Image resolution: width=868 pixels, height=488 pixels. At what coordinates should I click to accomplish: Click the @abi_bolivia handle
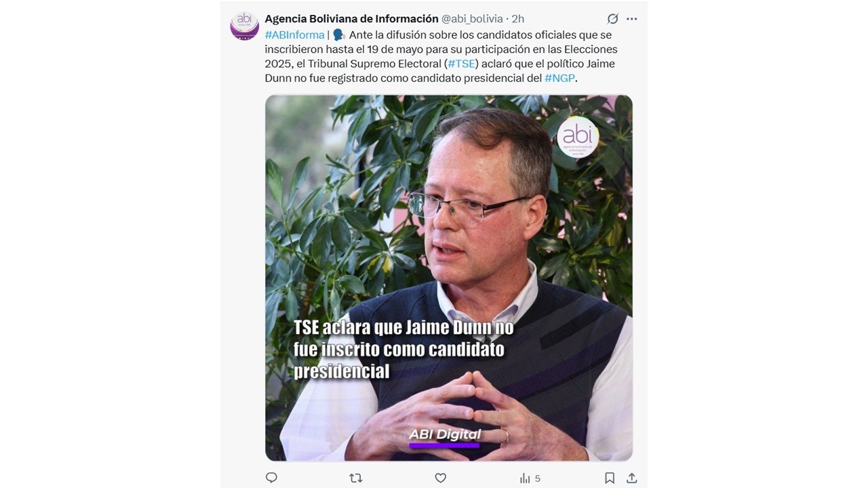click(472, 19)
